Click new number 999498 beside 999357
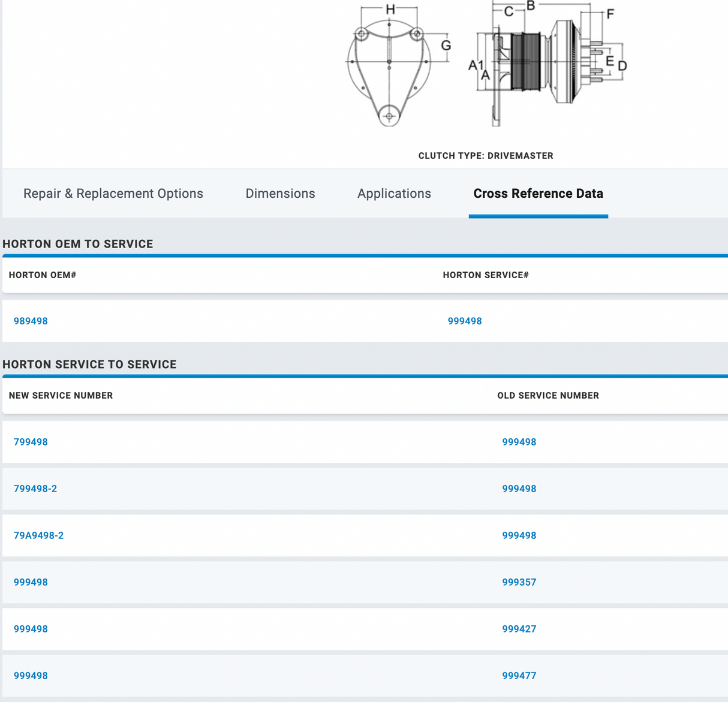728x702 pixels. click(x=31, y=583)
